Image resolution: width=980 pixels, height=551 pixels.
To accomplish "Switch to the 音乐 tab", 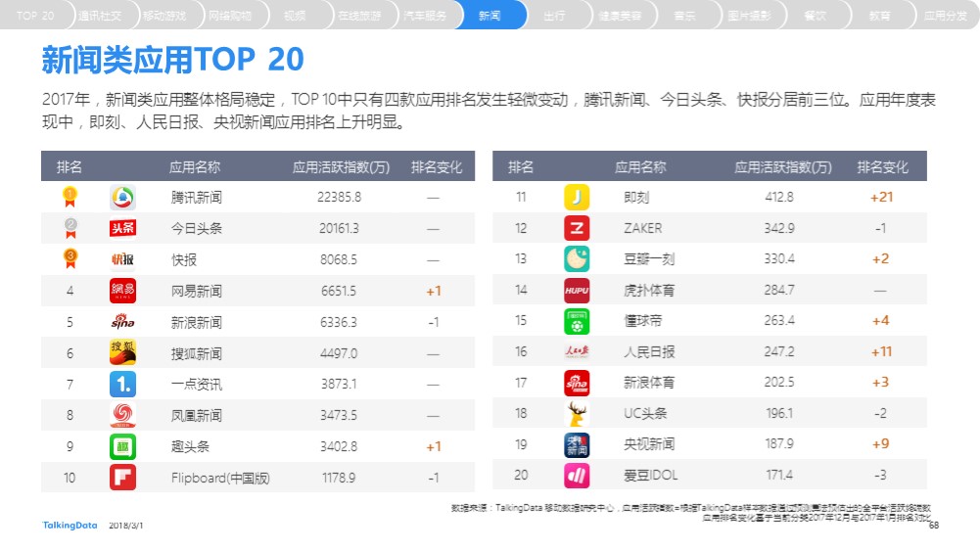I will pos(685,15).
